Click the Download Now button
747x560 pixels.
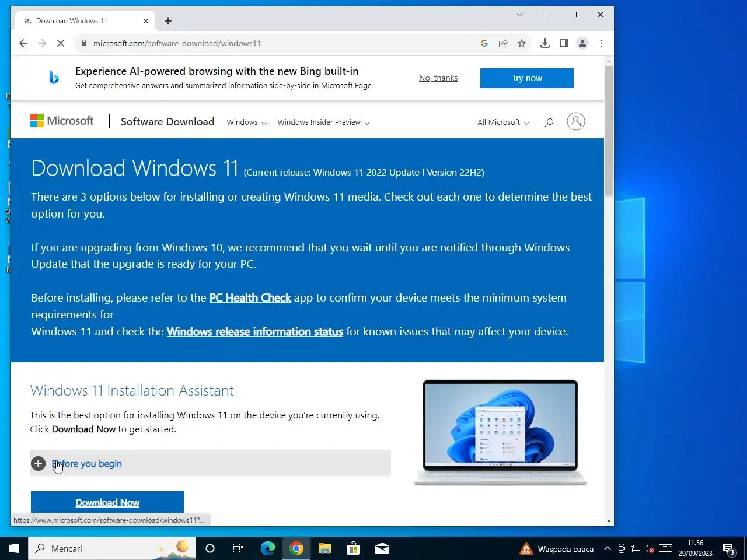(107, 502)
